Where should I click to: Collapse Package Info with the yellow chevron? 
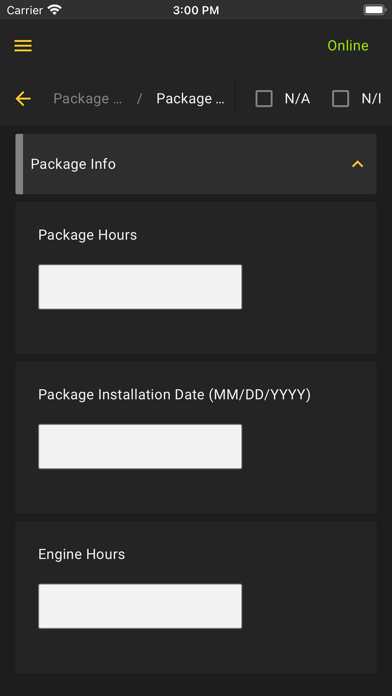pos(357,164)
